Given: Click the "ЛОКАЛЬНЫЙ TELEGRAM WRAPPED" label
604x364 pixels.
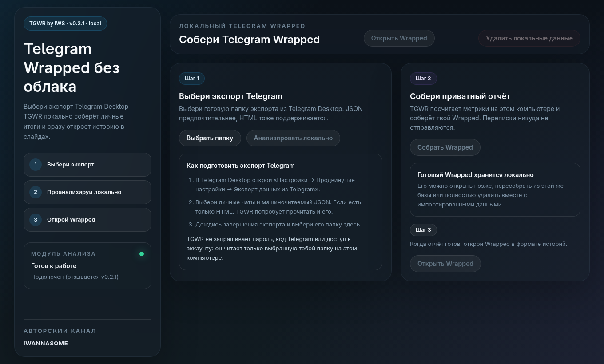Looking at the screenshot, I should pos(242,26).
